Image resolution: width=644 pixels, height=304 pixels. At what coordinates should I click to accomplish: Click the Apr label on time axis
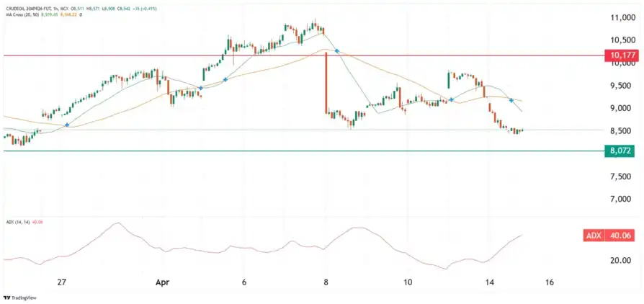163,282
